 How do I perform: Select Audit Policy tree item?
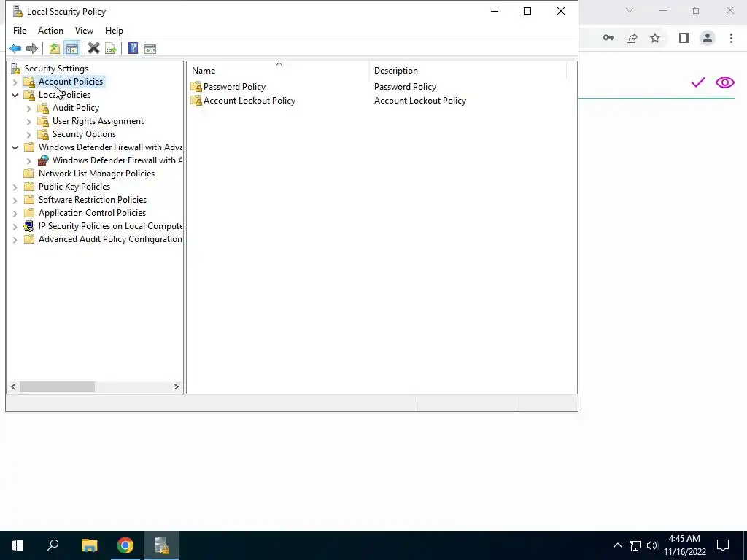point(76,108)
